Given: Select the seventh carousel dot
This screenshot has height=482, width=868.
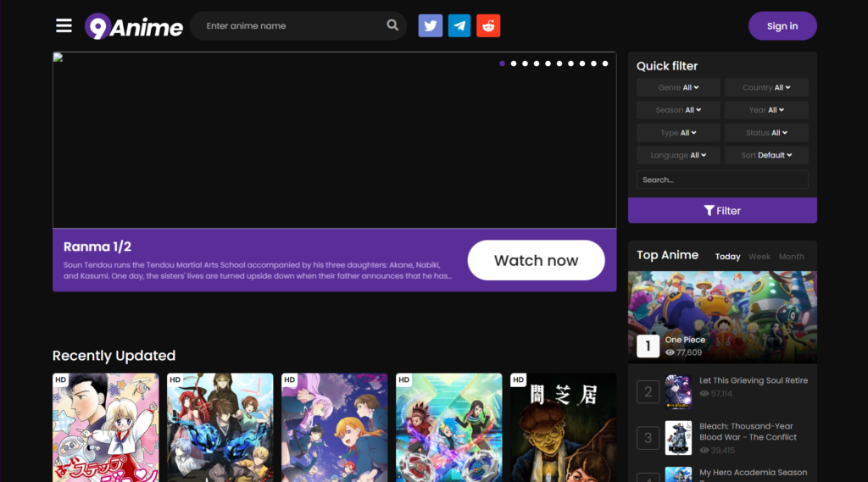Looking at the screenshot, I should (570, 64).
